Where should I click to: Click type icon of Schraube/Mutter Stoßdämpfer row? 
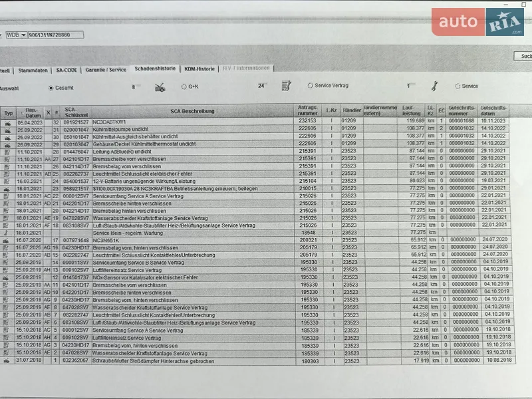7,360
